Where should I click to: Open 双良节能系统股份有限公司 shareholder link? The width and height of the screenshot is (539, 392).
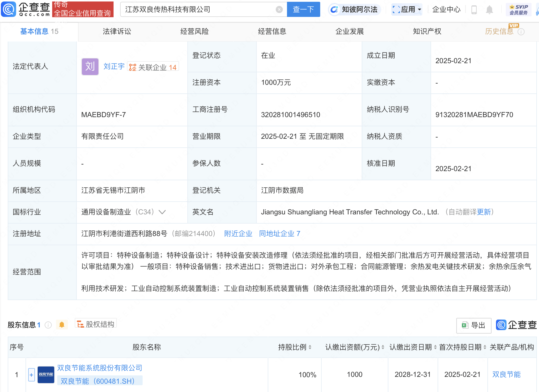pos(100,368)
